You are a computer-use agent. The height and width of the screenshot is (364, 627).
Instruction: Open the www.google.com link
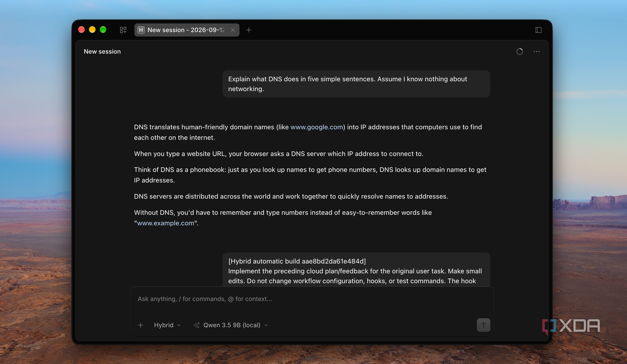[x=317, y=127]
